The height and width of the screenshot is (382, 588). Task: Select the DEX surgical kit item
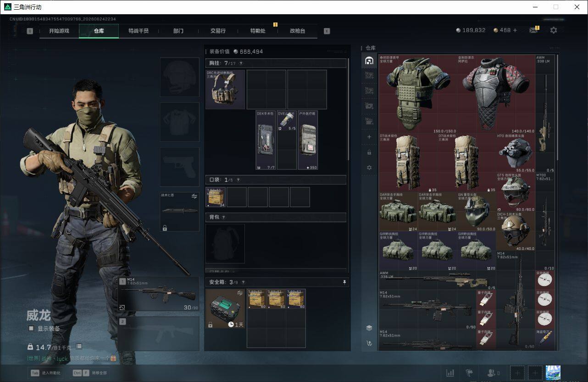pyautogui.click(x=266, y=140)
